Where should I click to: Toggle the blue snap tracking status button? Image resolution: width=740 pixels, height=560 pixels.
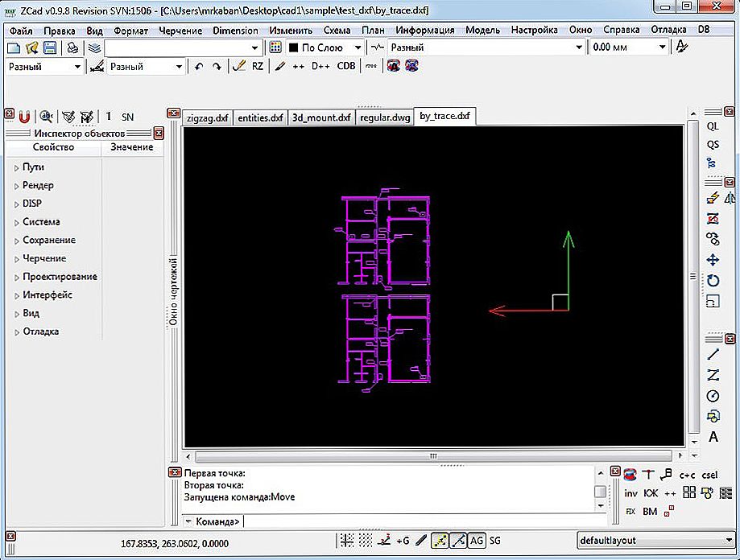point(458,541)
